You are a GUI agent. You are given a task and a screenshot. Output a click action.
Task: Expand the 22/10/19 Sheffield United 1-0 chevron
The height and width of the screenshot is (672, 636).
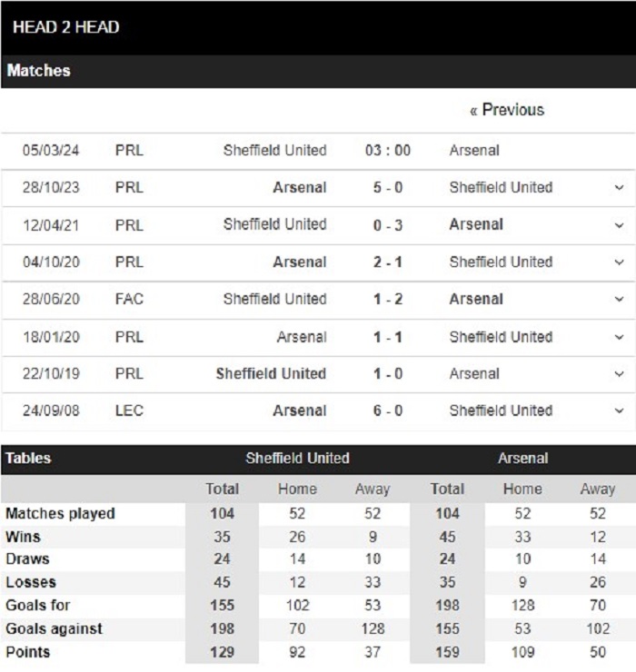coord(619,374)
